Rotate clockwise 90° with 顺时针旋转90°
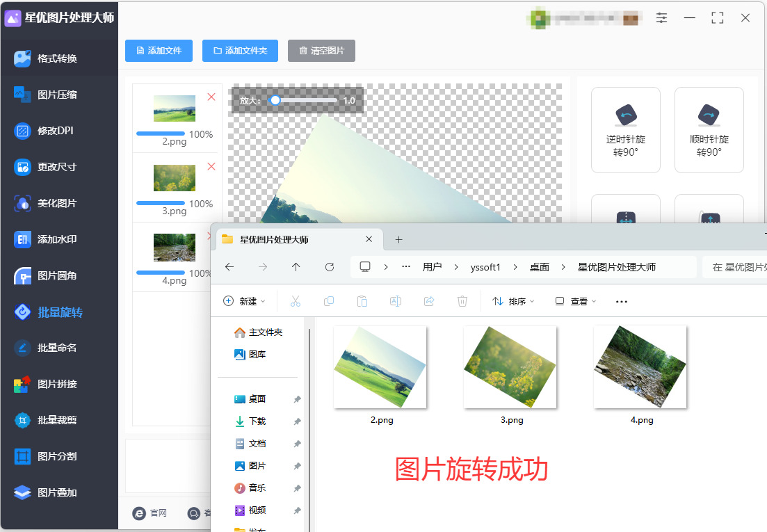Screen dimensions: 767x532 coord(709,130)
